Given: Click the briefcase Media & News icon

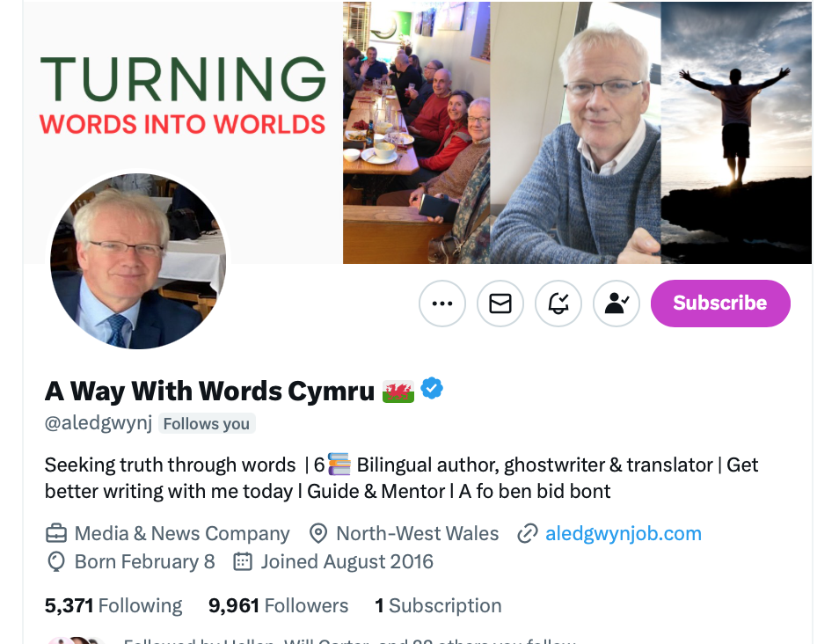Looking at the screenshot, I should 56,534.
